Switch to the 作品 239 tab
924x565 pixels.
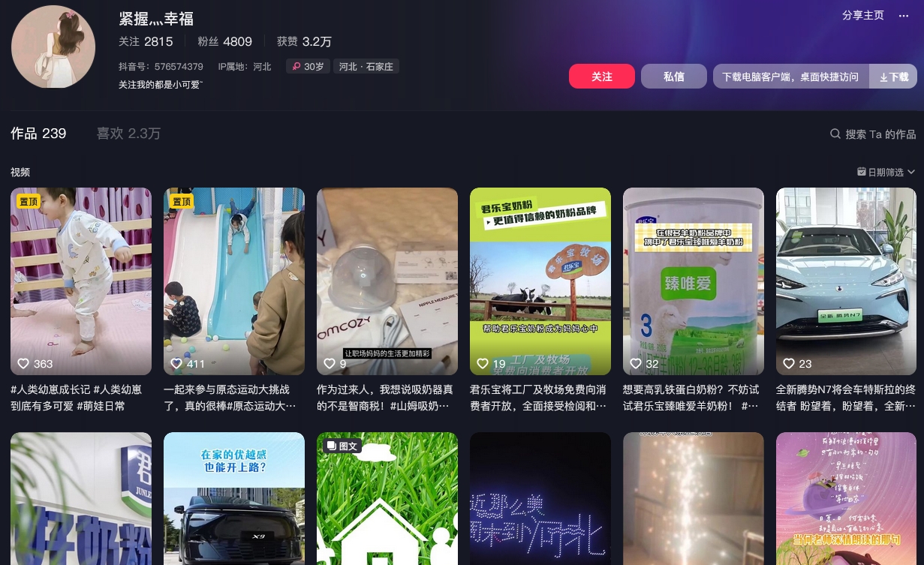tap(38, 134)
